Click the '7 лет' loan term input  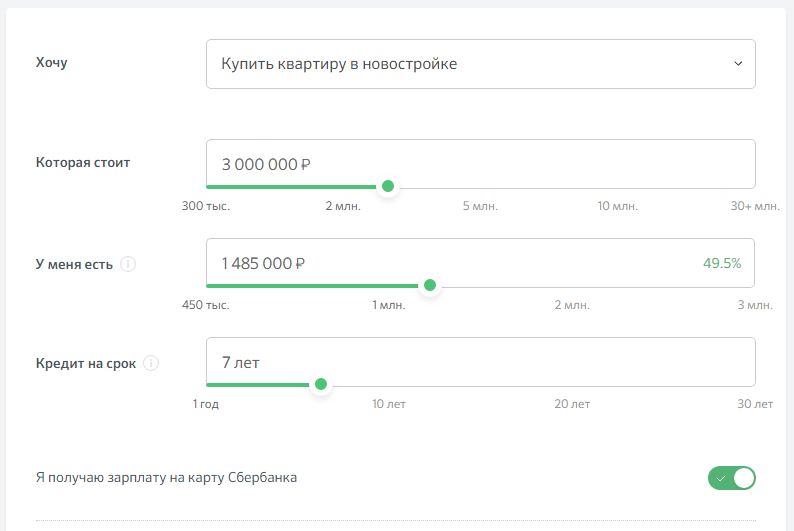[x=481, y=362]
